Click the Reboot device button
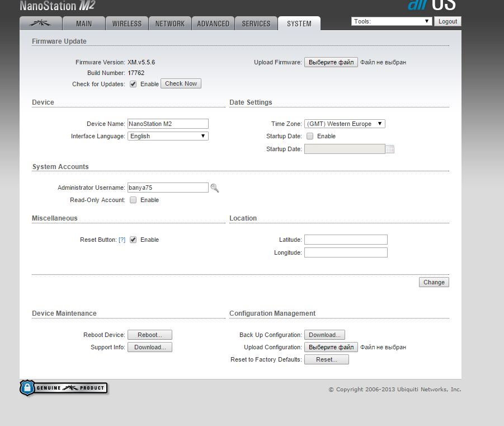 (x=150, y=335)
